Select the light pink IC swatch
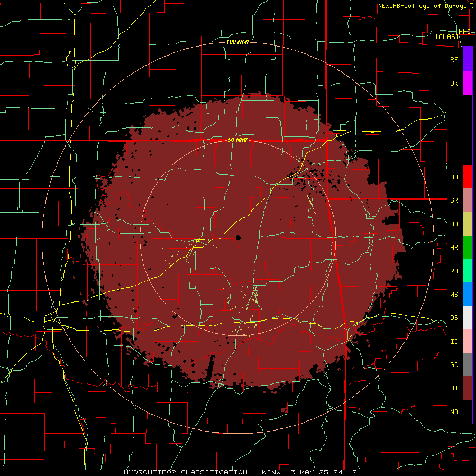The width and height of the screenshot is (476, 476). pos(467,341)
